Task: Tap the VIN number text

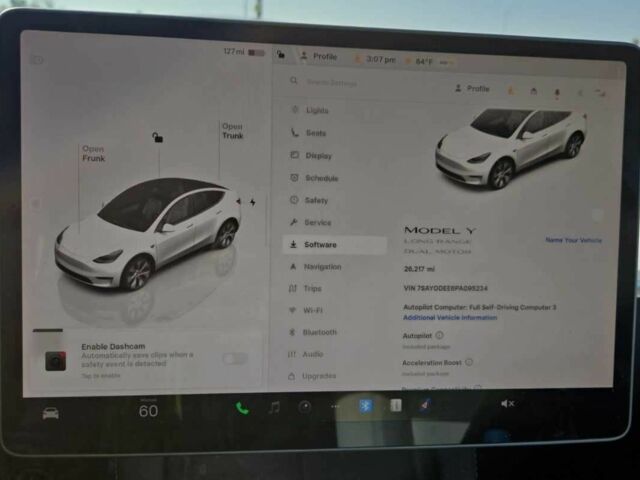Action: click(445, 288)
